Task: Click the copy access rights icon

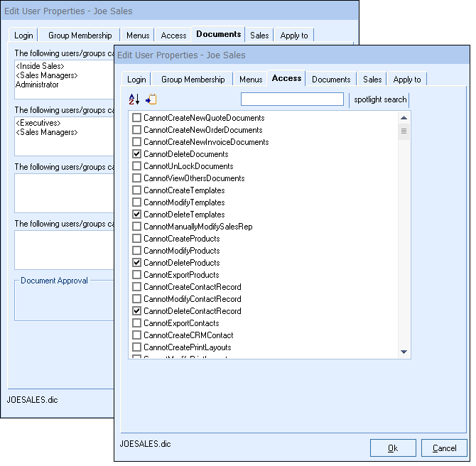Action: [151, 99]
